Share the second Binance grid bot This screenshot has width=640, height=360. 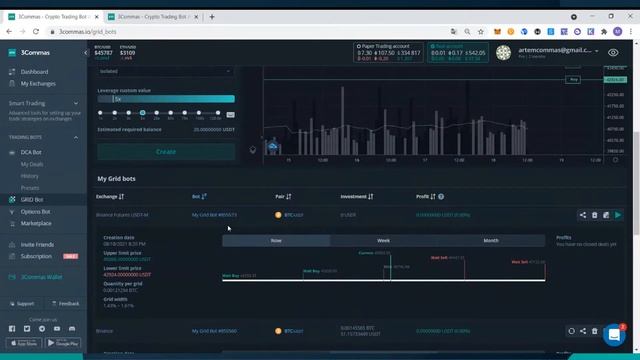(x=583, y=331)
